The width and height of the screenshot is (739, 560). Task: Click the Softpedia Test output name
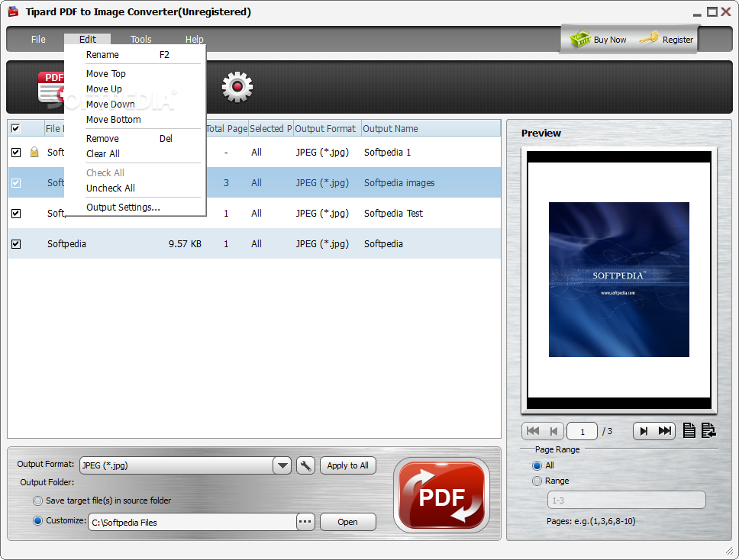click(x=393, y=214)
